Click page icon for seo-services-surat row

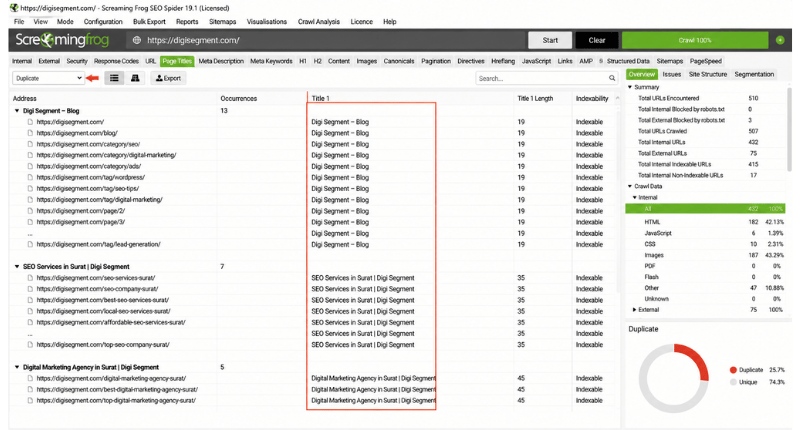(x=30, y=278)
